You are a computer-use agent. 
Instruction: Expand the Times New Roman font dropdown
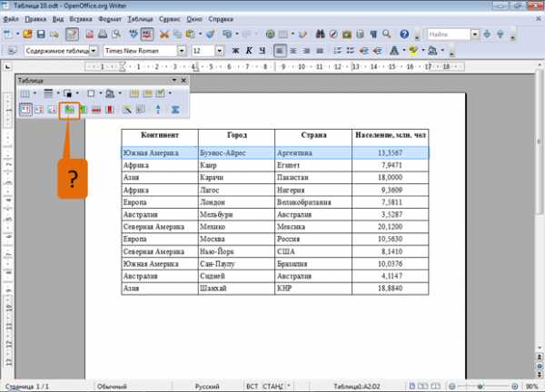tap(182, 51)
